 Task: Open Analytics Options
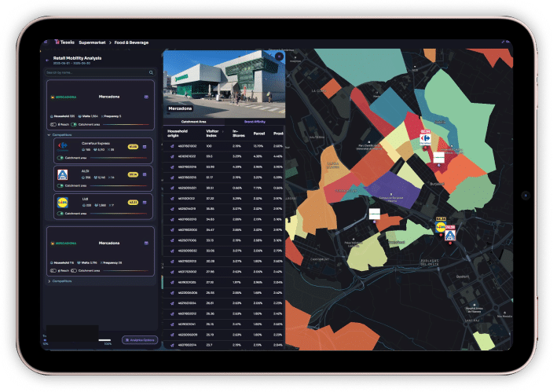point(141,339)
